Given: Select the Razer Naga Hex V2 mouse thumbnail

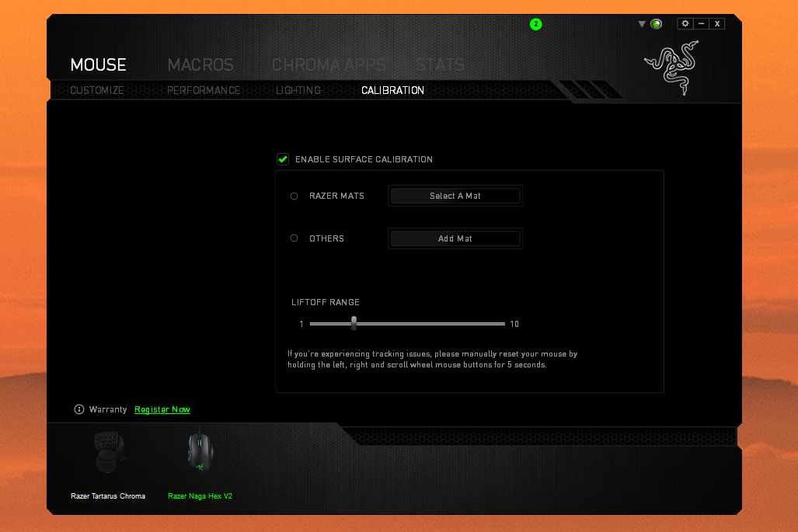Looking at the screenshot, I should (x=200, y=451).
